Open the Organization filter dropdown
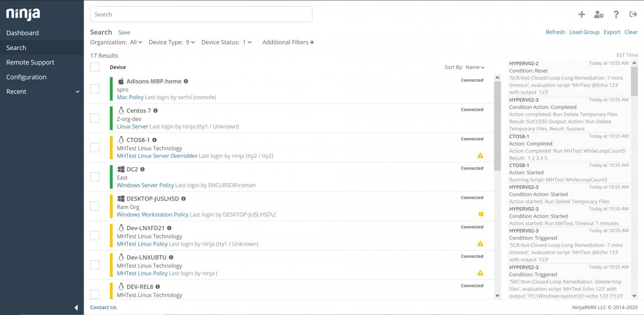644x315 pixels. [136, 42]
